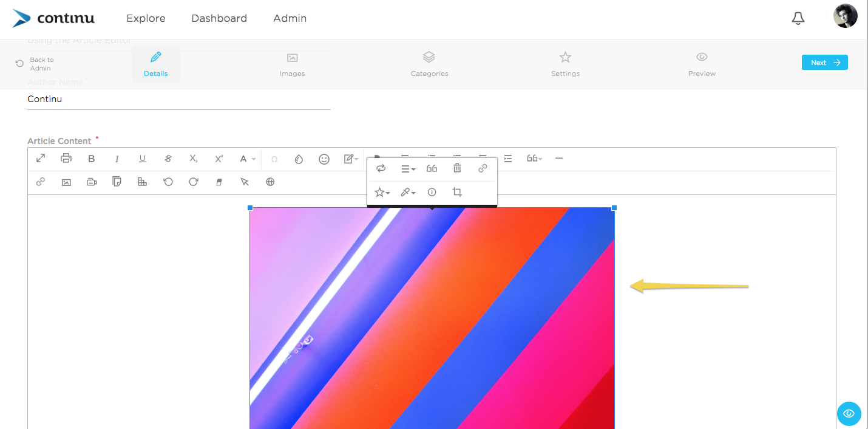Click replace image in the image popup
Screen dimensions: 868x429
click(x=381, y=168)
